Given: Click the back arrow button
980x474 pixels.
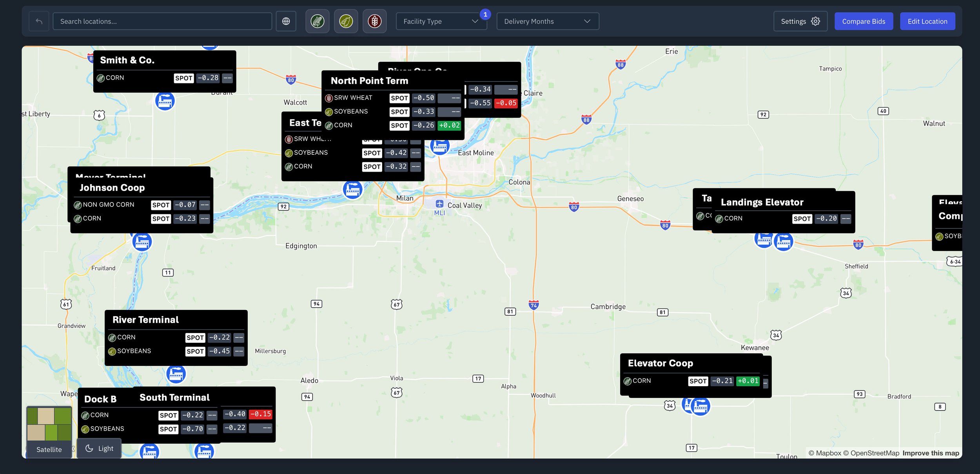Looking at the screenshot, I should click(x=39, y=21).
